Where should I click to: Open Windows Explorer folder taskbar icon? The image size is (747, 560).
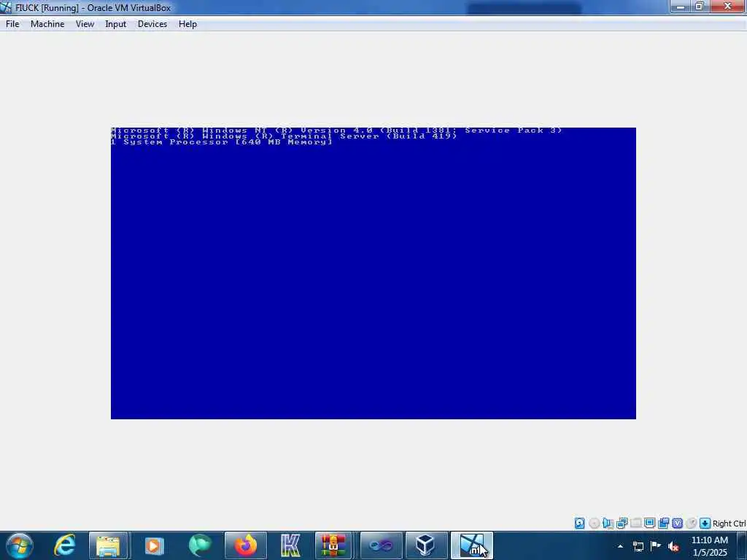click(x=109, y=545)
